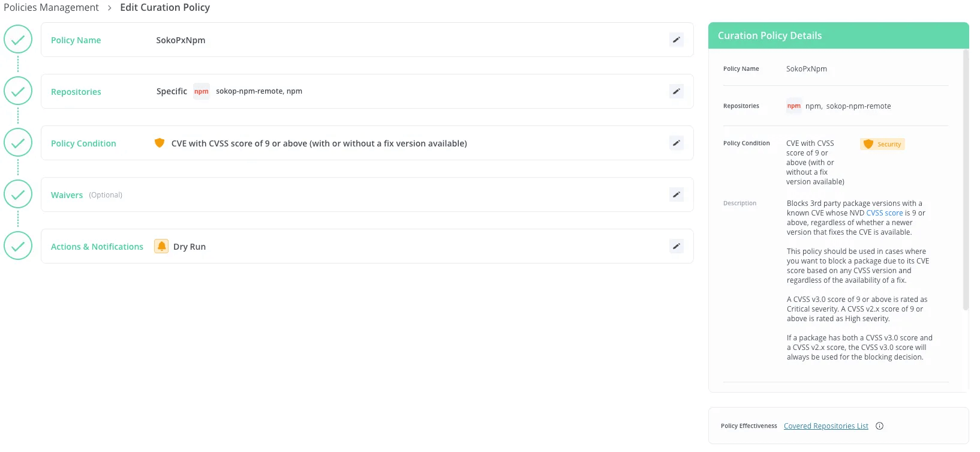Click the info icon beside Covered Repositories List
980x452 pixels.
(x=879, y=426)
